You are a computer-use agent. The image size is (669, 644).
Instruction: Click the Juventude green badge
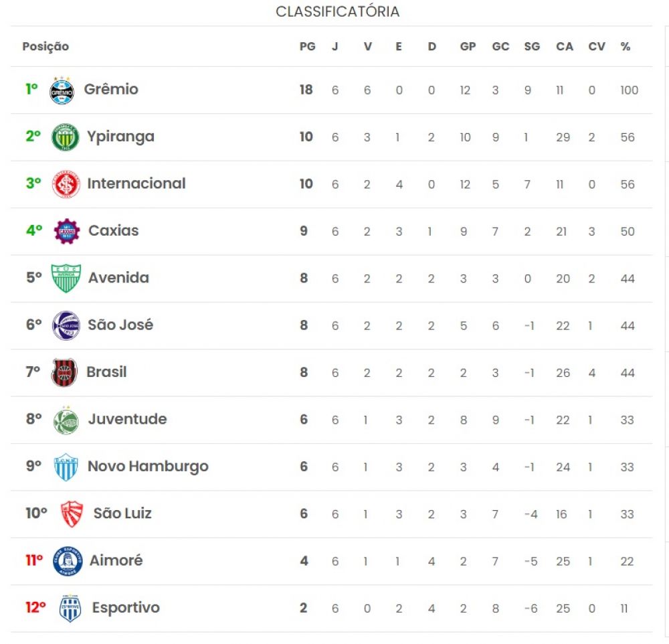click(x=66, y=420)
